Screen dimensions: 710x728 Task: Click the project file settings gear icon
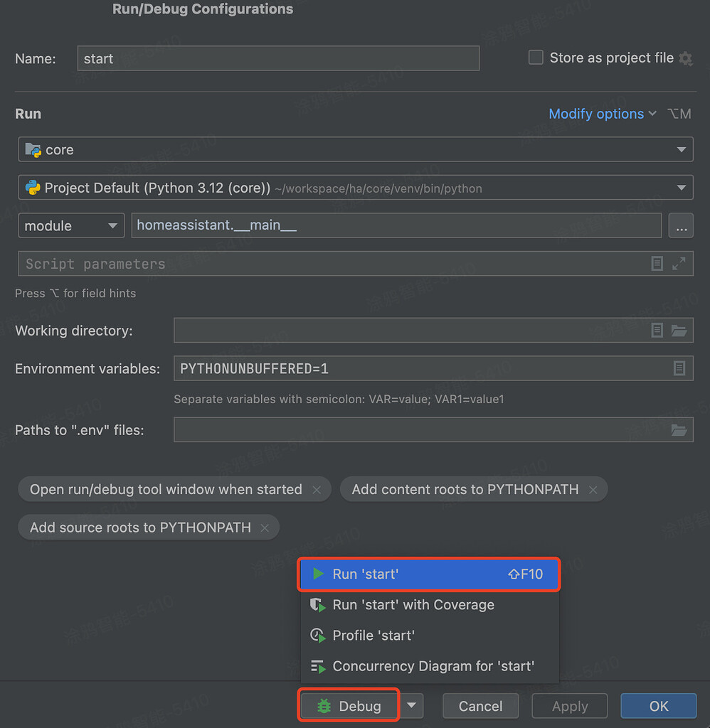click(685, 58)
